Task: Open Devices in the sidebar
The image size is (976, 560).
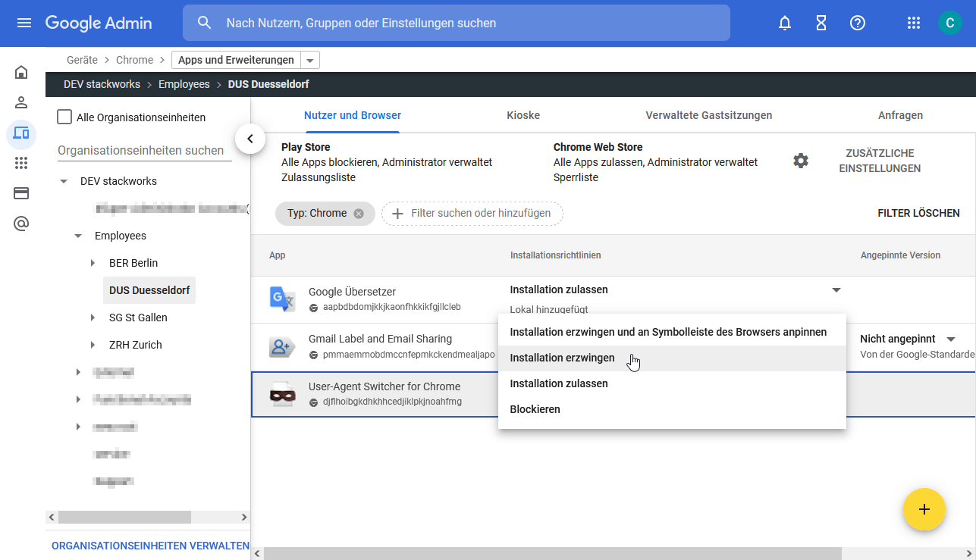Action: click(21, 133)
